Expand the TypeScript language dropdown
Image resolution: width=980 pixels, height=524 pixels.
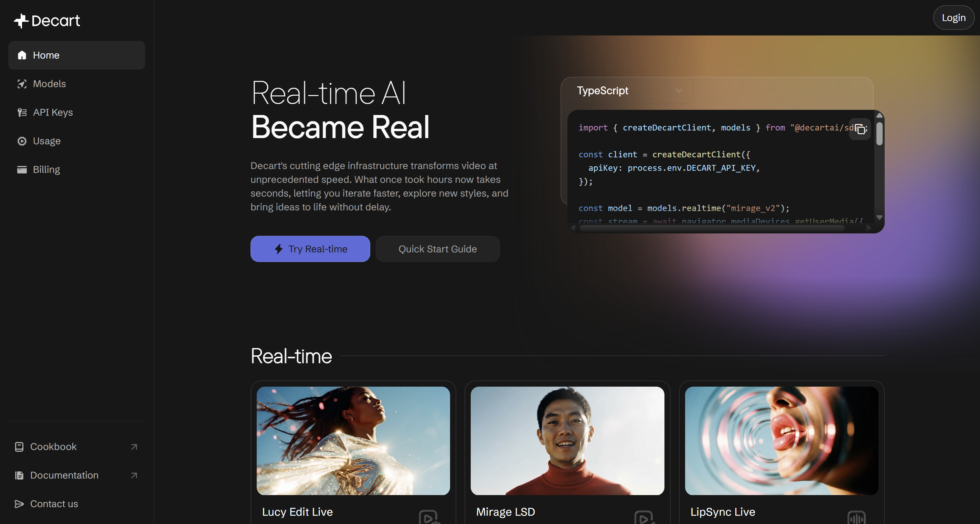click(x=630, y=91)
